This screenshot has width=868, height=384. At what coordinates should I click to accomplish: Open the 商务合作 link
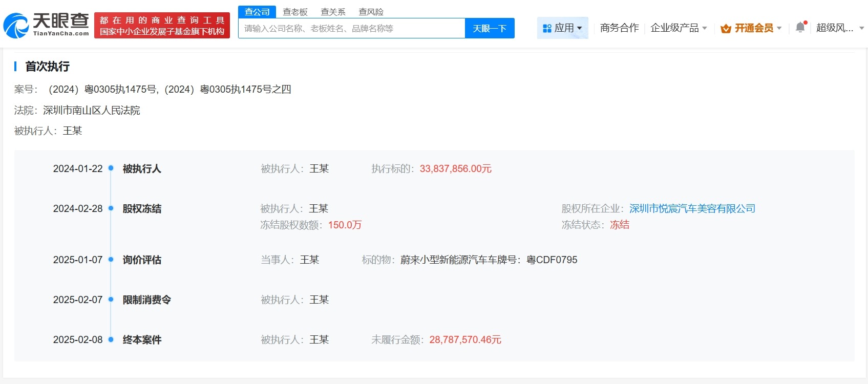click(x=619, y=28)
